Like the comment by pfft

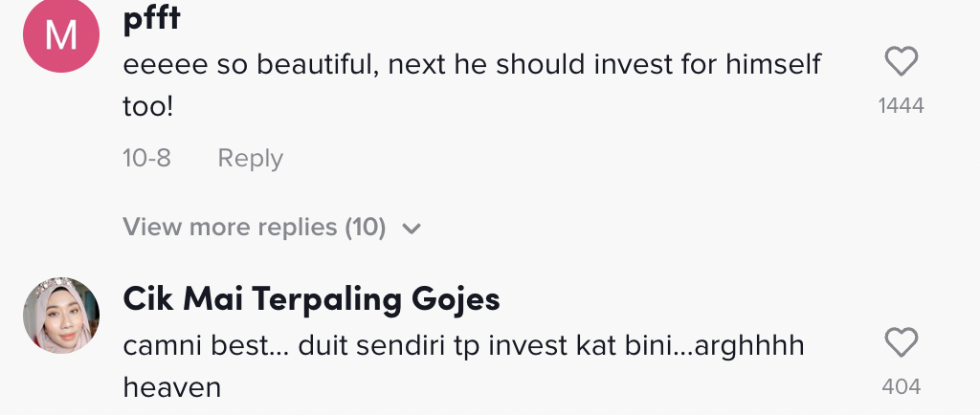901,63
